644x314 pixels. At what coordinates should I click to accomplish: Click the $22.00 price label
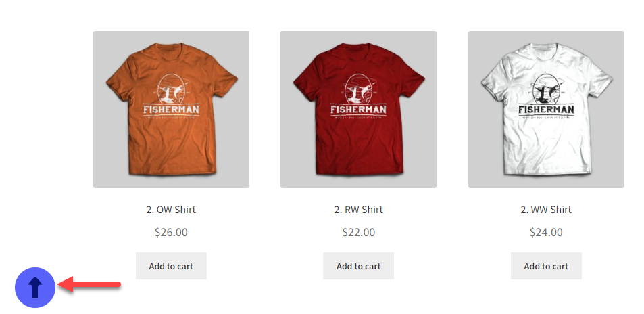click(359, 232)
